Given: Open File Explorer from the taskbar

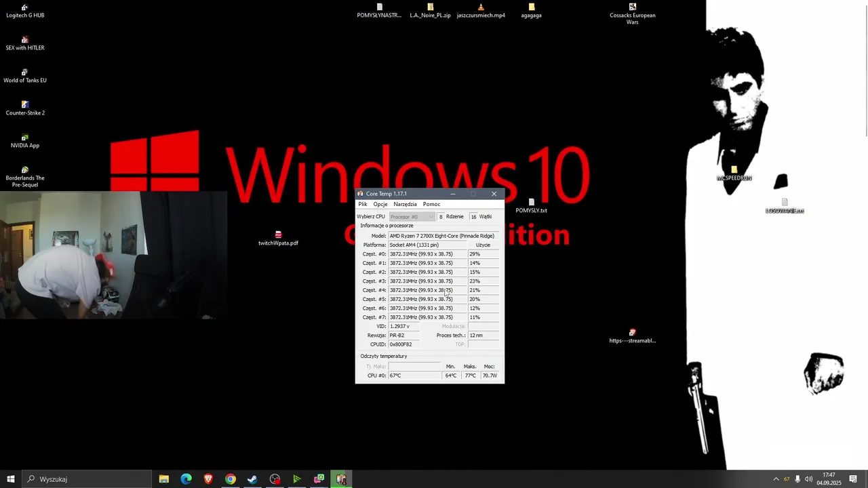Looking at the screenshot, I should pyautogui.click(x=163, y=479).
